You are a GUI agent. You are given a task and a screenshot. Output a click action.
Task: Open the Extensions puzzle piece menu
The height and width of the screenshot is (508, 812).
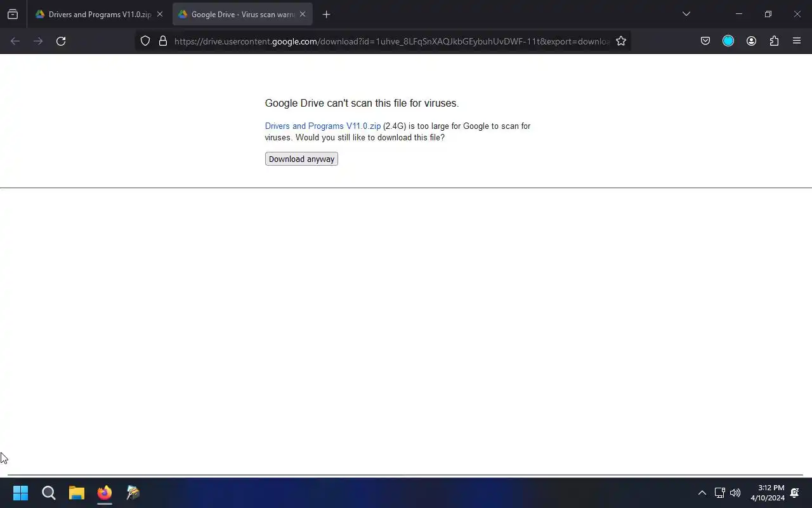tap(774, 41)
